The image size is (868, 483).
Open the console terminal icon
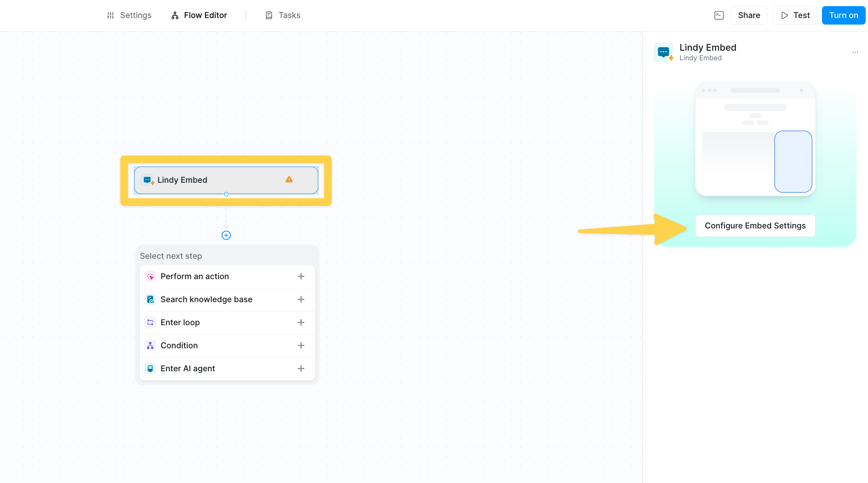pyautogui.click(x=719, y=15)
